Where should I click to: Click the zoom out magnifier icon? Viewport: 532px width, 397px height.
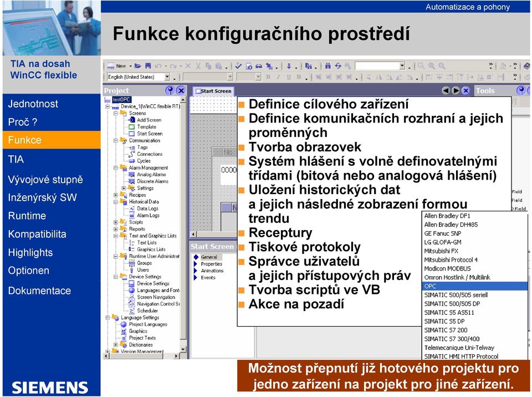[x=442, y=66]
